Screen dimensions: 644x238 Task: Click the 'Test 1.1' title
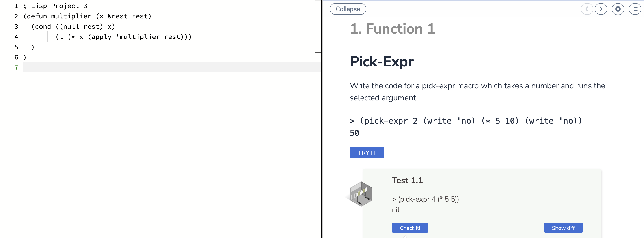[407, 180]
